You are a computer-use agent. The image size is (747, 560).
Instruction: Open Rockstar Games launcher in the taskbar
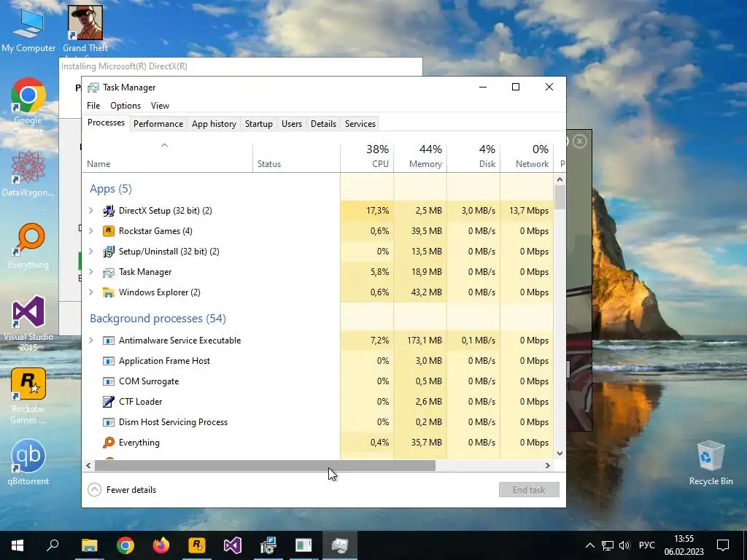[197, 545]
